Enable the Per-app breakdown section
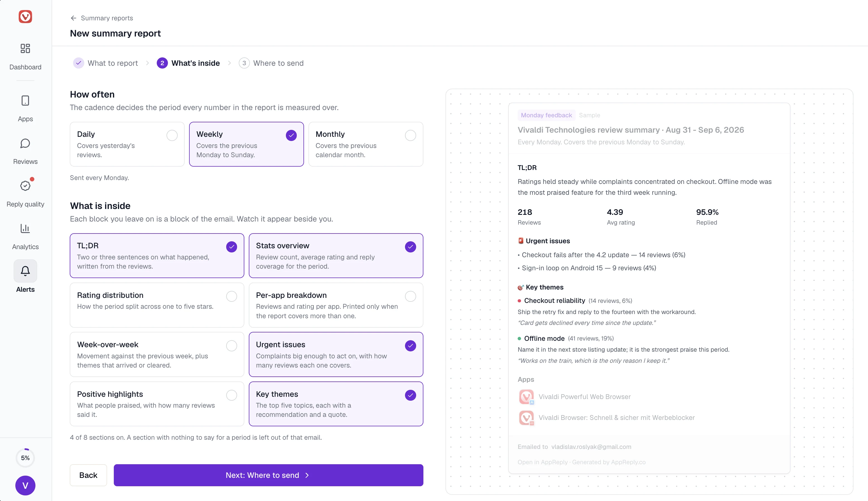868x501 pixels. (x=411, y=296)
